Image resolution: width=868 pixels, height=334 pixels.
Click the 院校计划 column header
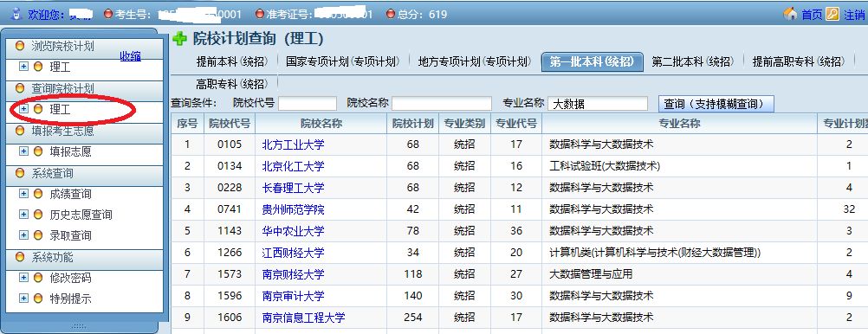click(412, 124)
